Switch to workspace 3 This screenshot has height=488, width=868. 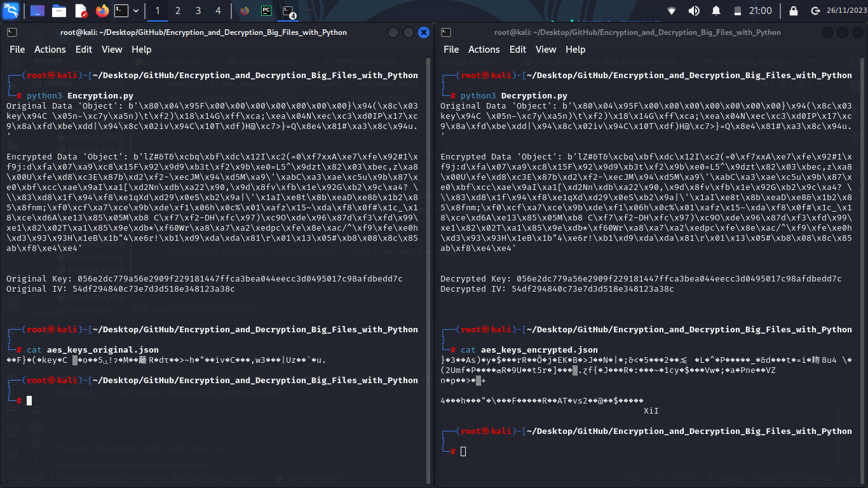coord(198,10)
